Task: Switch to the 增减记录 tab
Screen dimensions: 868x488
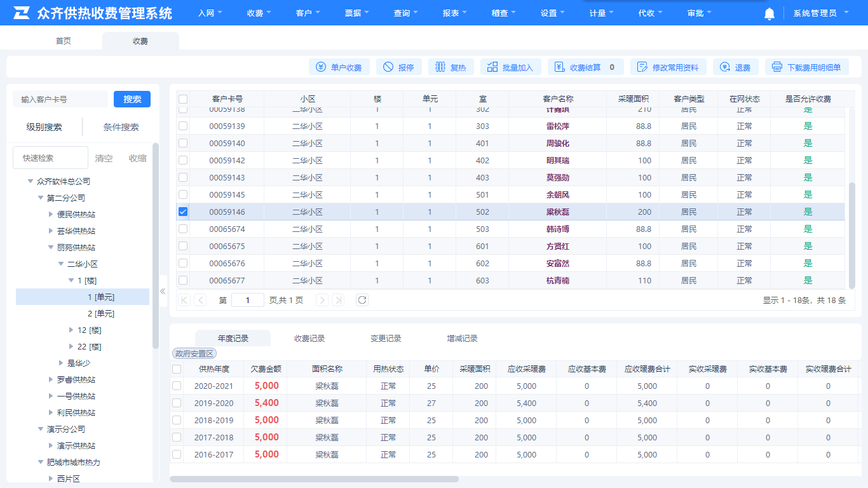Action: point(462,339)
